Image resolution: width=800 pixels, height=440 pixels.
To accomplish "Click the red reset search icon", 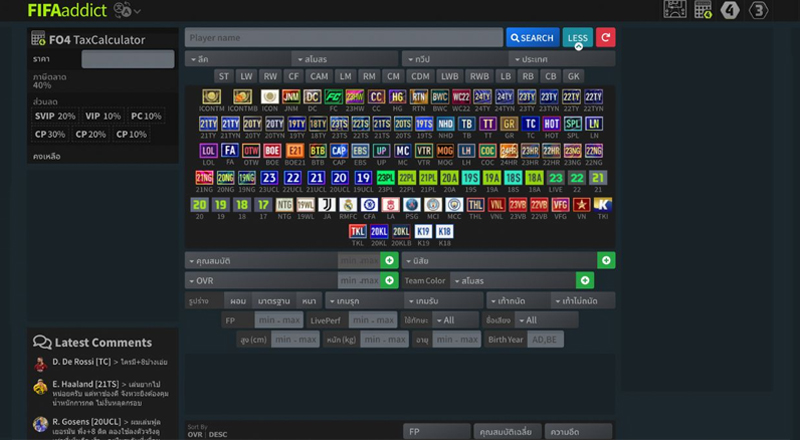I will point(605,38).
